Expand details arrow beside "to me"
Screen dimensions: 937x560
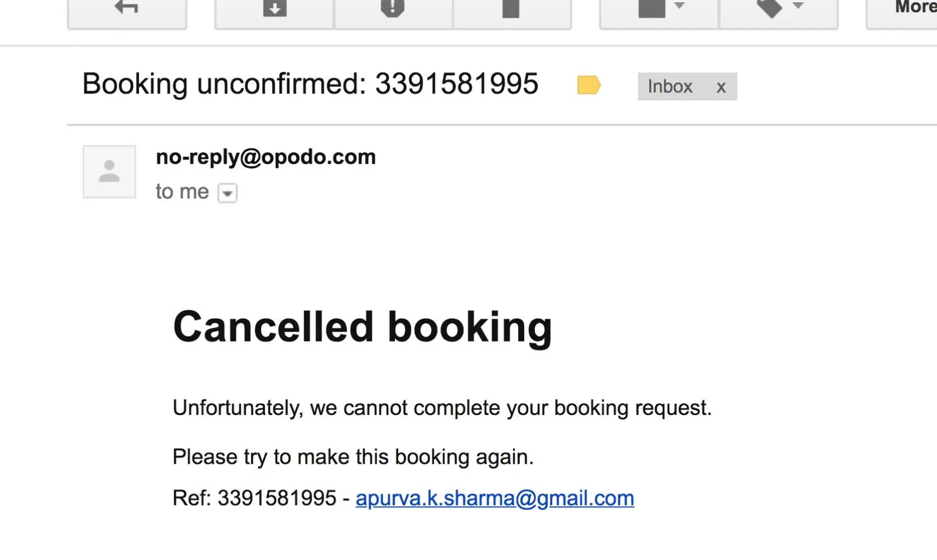[x=227, y=193]
